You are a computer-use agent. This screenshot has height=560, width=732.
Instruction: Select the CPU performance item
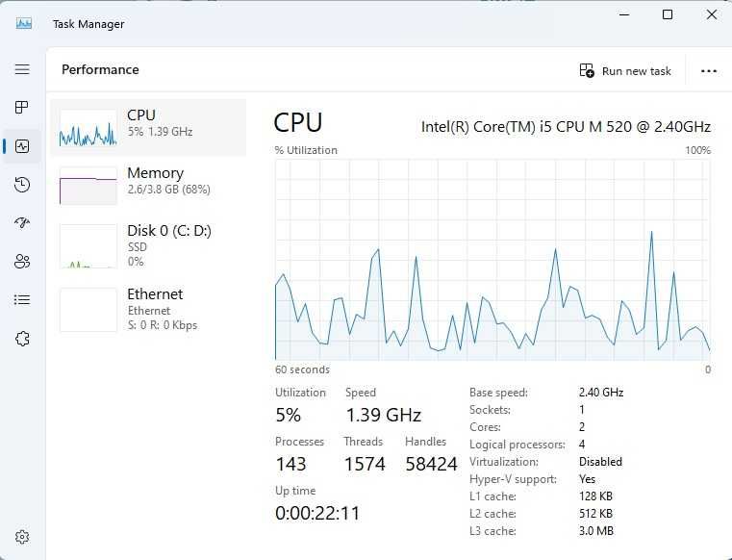(148, 127)
